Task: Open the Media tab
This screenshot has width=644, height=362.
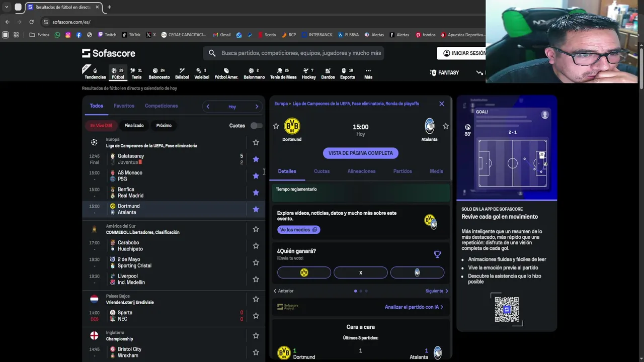Action: (436, 171)
